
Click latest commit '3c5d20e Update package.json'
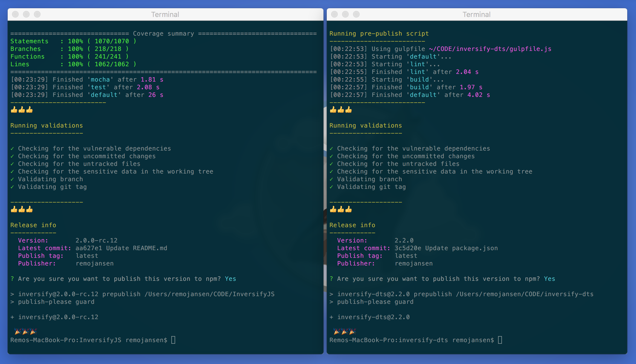(x=446, y=248)
